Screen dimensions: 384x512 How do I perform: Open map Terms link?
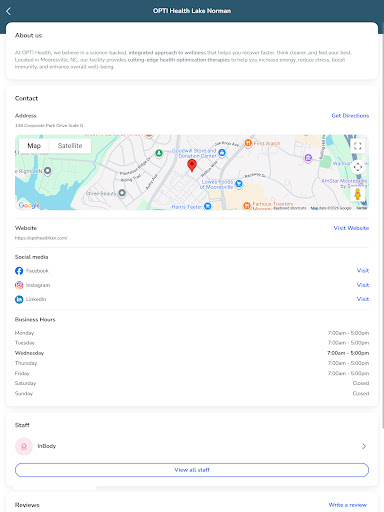[362, 208]
